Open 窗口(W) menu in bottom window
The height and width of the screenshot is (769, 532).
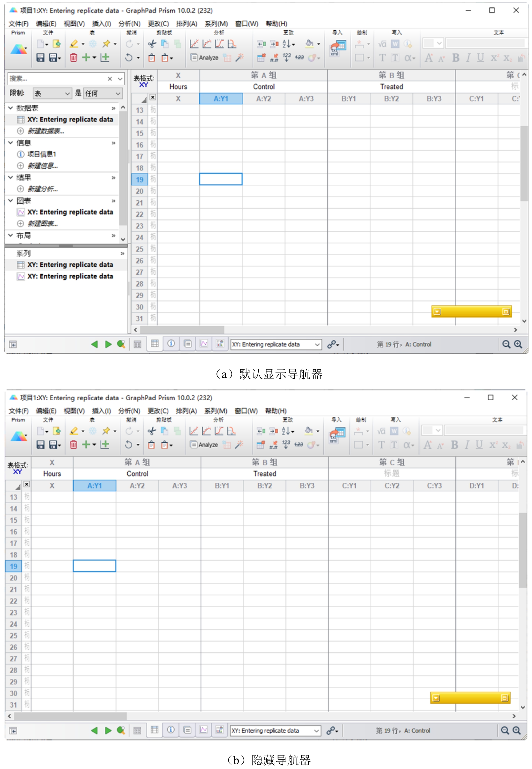246,411
